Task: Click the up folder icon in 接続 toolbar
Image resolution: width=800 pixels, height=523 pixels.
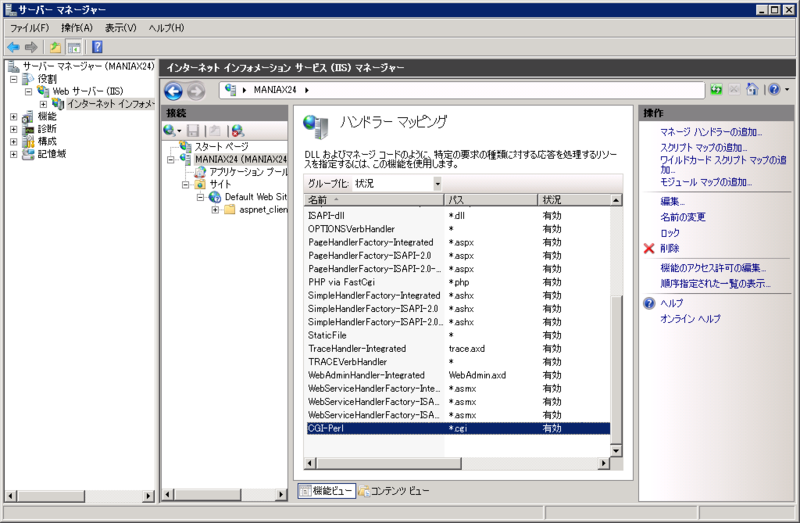Action: pyautogui.click(x=215, y=131)
